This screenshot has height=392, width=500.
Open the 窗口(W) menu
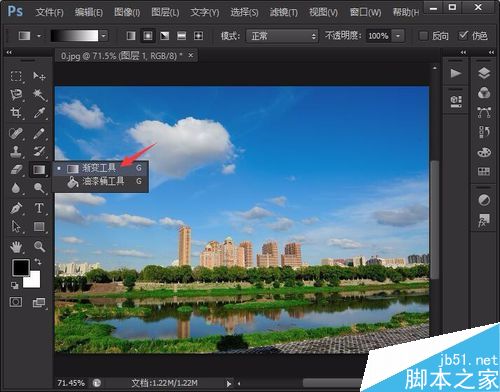366,13
